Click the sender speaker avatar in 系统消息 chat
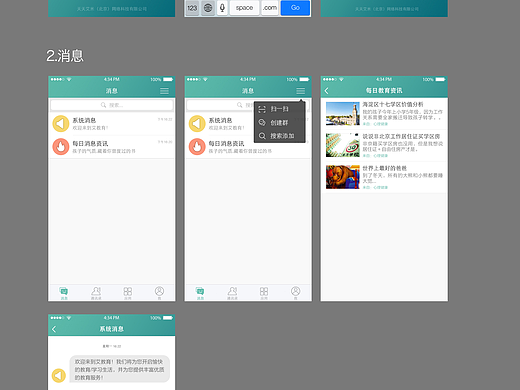This screenshot has height=390, width=520. pyautogui.click(x=59, y=375)
